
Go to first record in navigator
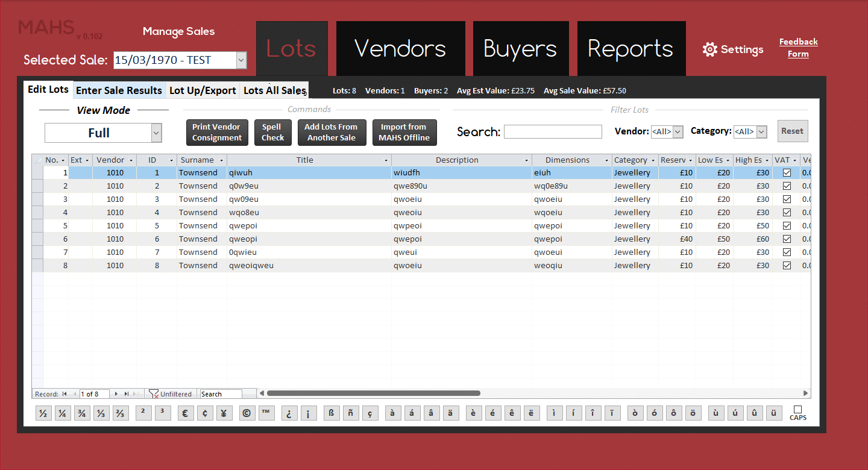pos(64,394)
